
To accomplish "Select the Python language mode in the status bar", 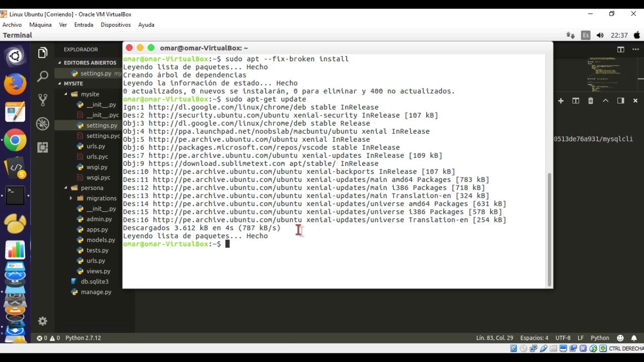I will click(x=600, y=338).
